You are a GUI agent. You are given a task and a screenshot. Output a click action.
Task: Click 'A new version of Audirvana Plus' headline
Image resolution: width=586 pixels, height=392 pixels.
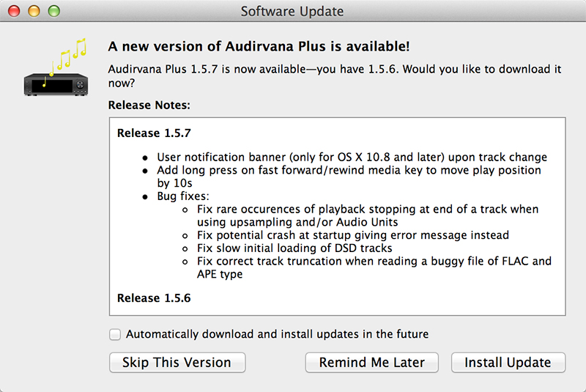(259, 46)
